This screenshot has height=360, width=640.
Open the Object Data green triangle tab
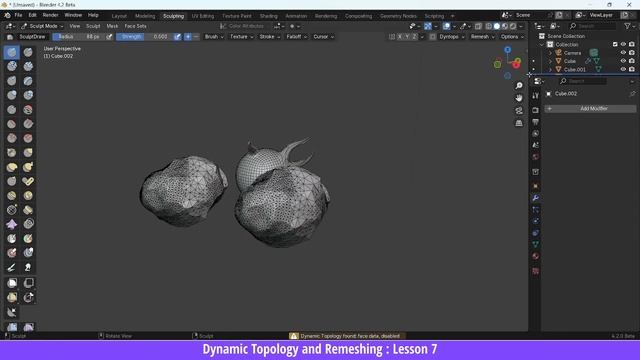[x=536, y=244]
